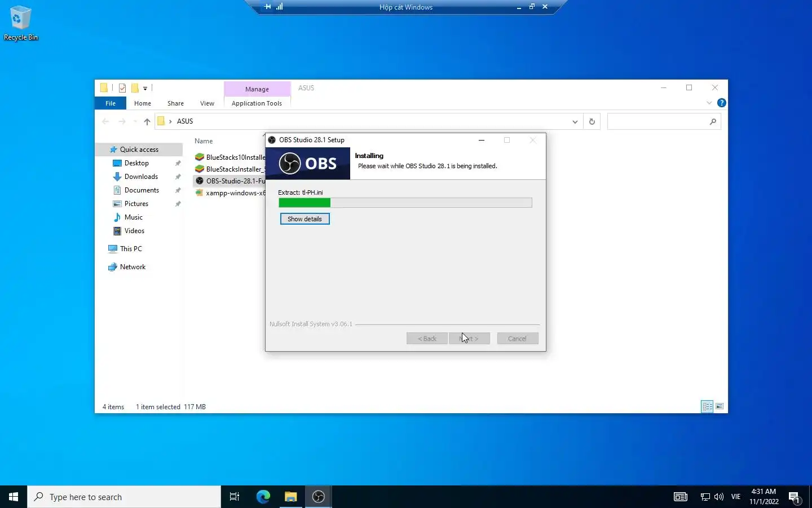This screenshot has height=508, width=812.
Task: Click the VIE language indicator
Action: [736, 497]
